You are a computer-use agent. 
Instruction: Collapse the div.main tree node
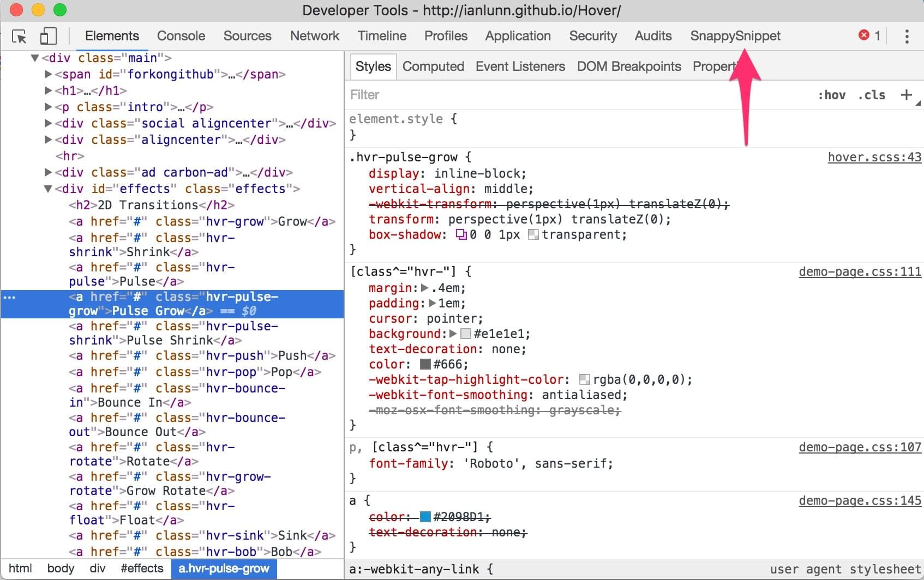coord(35,57)
